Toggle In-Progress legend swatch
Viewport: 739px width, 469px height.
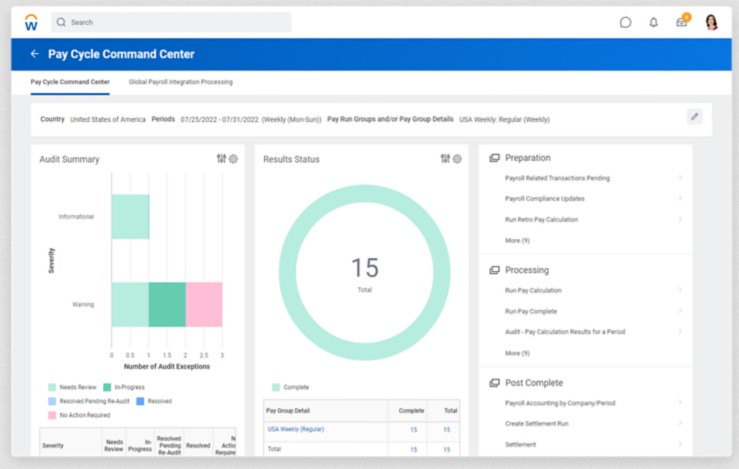click(107, 387)
